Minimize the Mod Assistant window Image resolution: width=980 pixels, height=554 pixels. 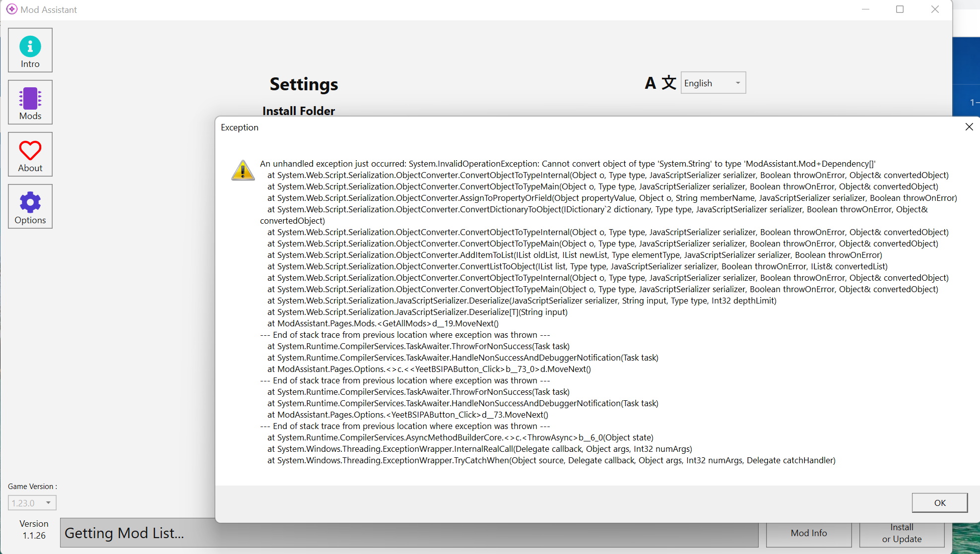pos(865,9)
